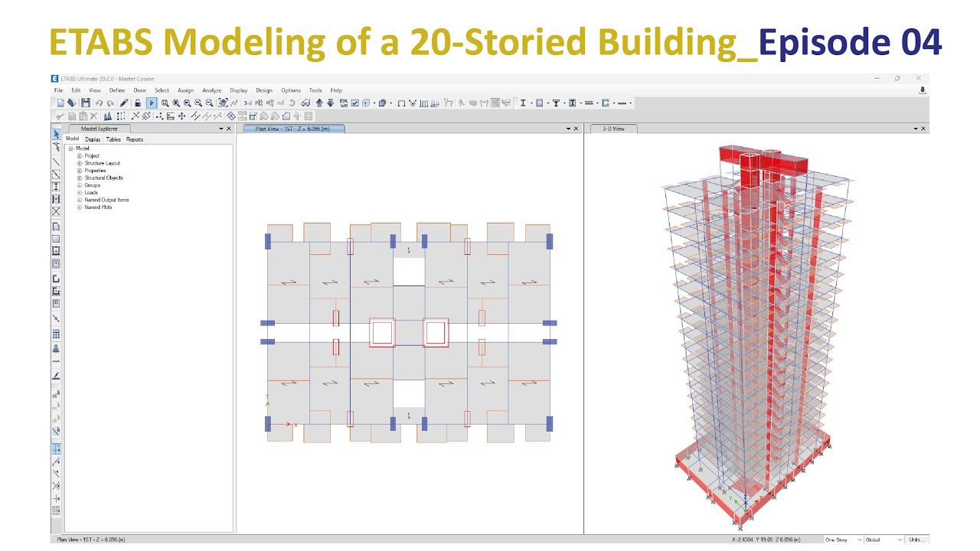Screen dimensions: 980x551
Task: Open the File menu
Action: tap(58, 90)
